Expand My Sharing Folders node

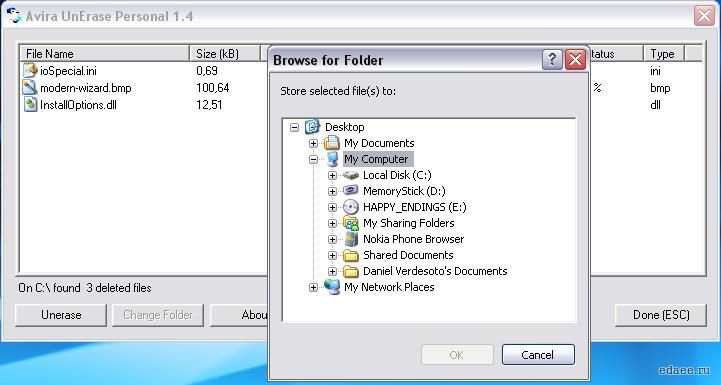point(332,224)
